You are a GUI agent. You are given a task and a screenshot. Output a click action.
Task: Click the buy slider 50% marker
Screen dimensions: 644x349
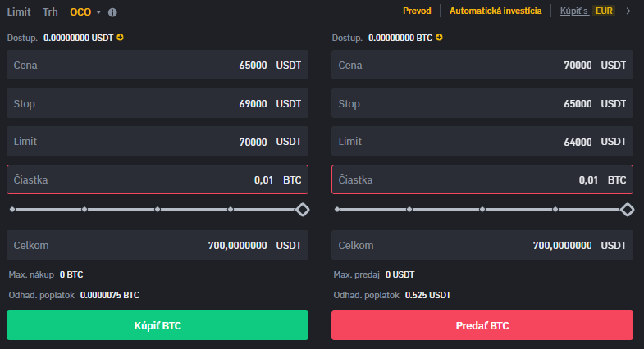coord(158,210)
